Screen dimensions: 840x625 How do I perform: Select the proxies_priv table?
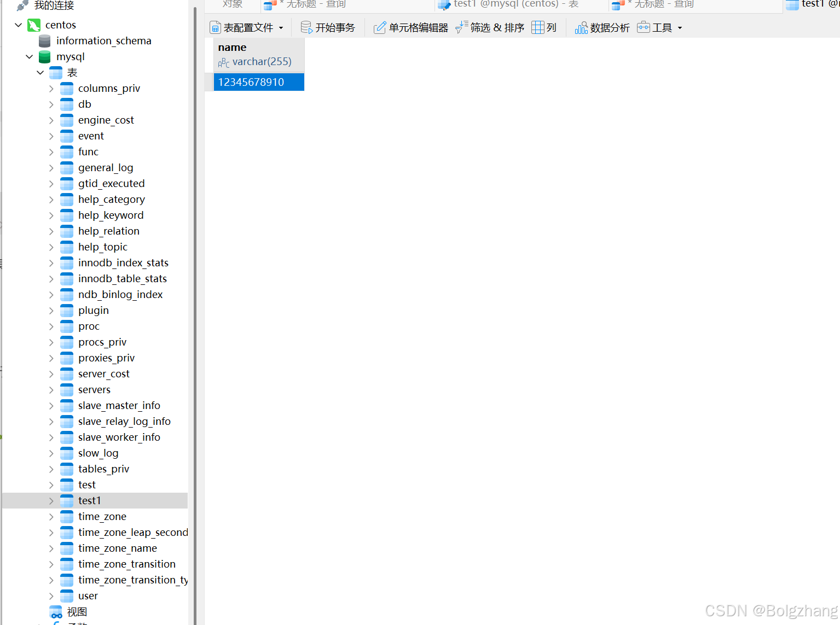click(x=106, y=358)
